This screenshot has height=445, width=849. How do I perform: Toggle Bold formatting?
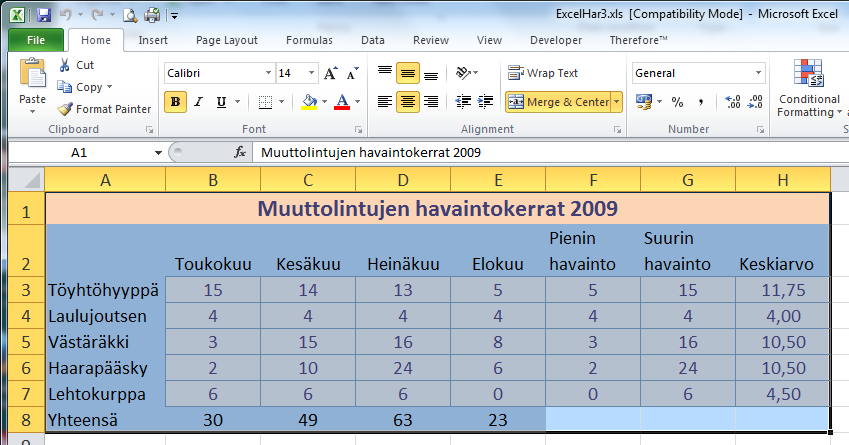pos(175,102)
